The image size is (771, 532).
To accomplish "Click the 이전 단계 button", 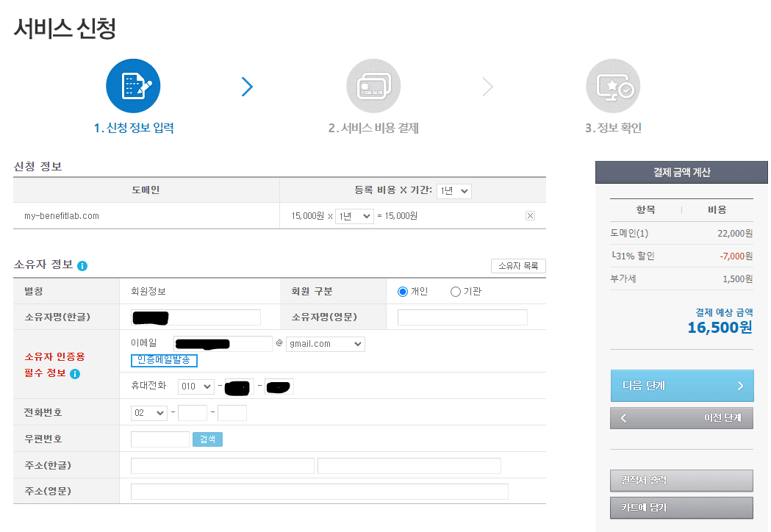I will tap(681, 417).
